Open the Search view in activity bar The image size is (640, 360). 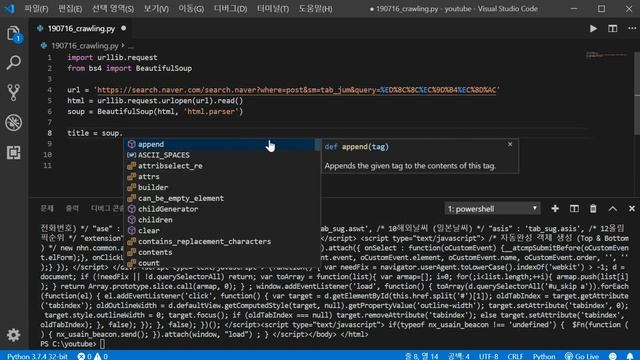[13, 63]
